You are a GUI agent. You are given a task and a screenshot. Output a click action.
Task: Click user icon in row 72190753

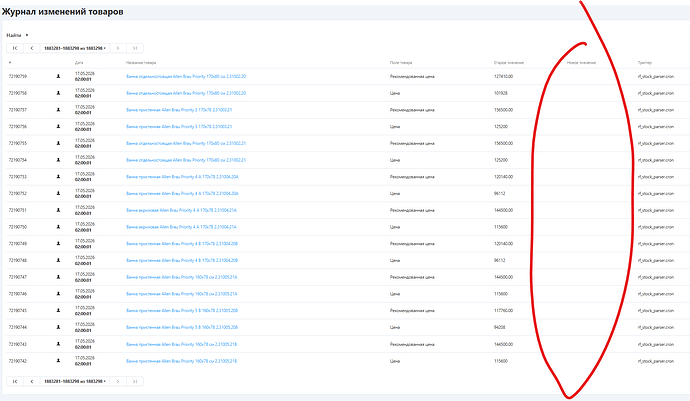(x=58, y=177)
